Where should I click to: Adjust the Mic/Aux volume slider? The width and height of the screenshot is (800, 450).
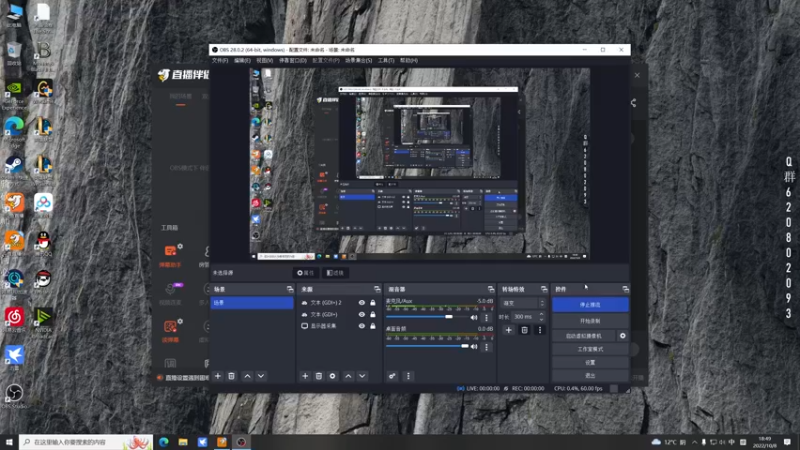448,317
